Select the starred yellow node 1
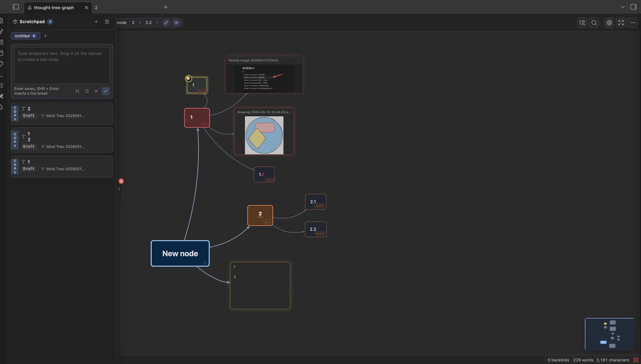The width and height of the screenshot is (641, 364). click(x=197, y=85)
